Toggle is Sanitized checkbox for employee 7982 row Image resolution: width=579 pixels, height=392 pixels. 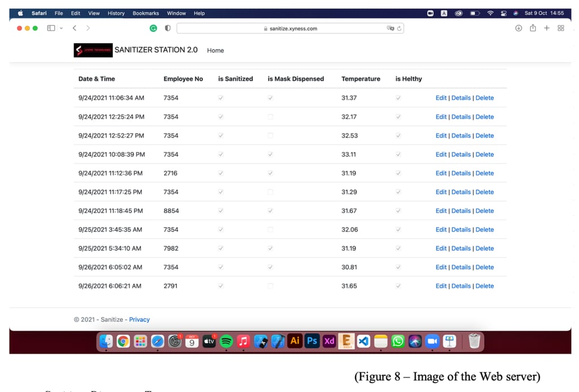coord(221,248)
